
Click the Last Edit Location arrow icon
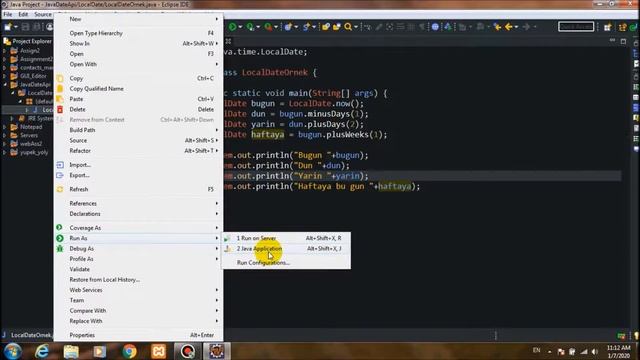497,27
